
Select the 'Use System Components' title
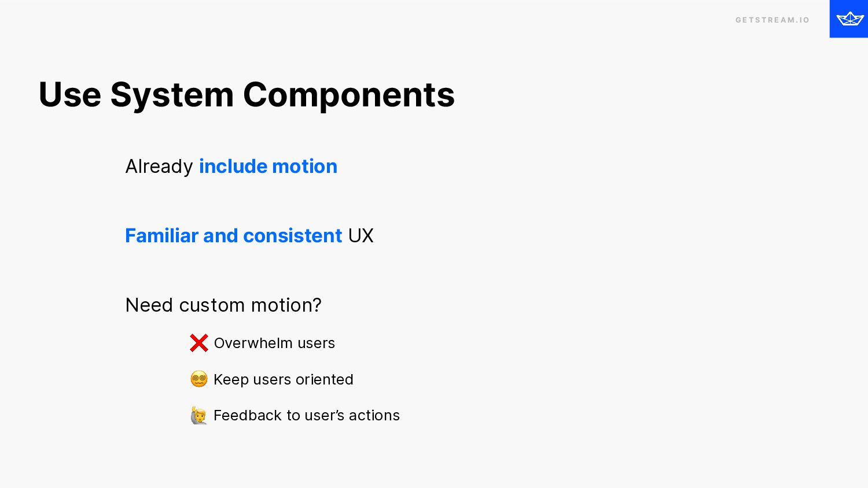(x=247, y=95)
